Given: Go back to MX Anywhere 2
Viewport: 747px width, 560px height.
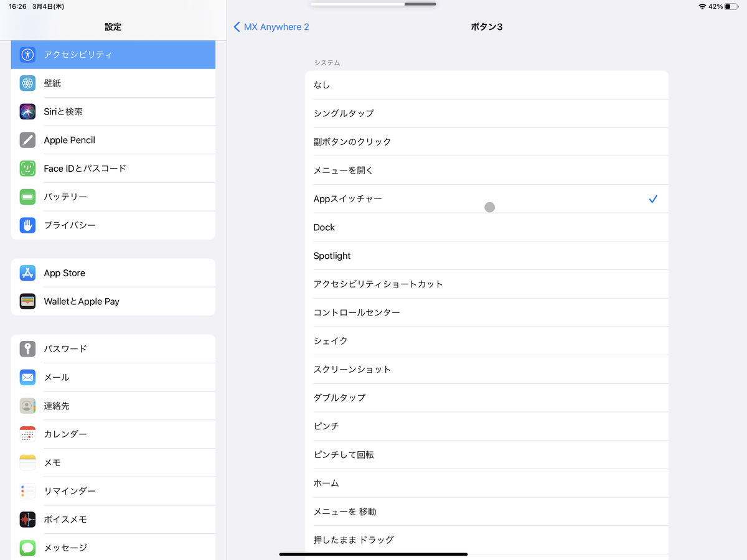Looking at the screenshot, I should tap(271, 27).
